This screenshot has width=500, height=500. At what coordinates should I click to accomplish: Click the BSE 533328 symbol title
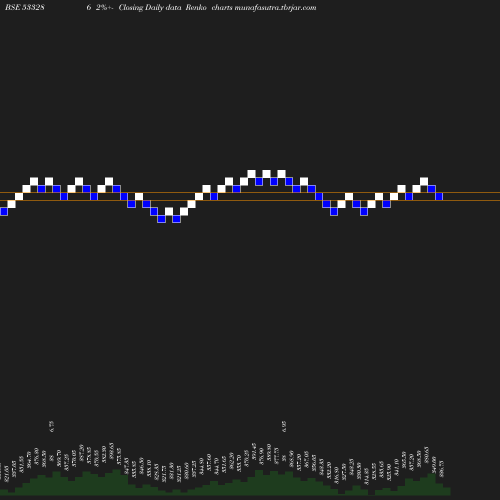pyautogui.click(x=25, y=7)
